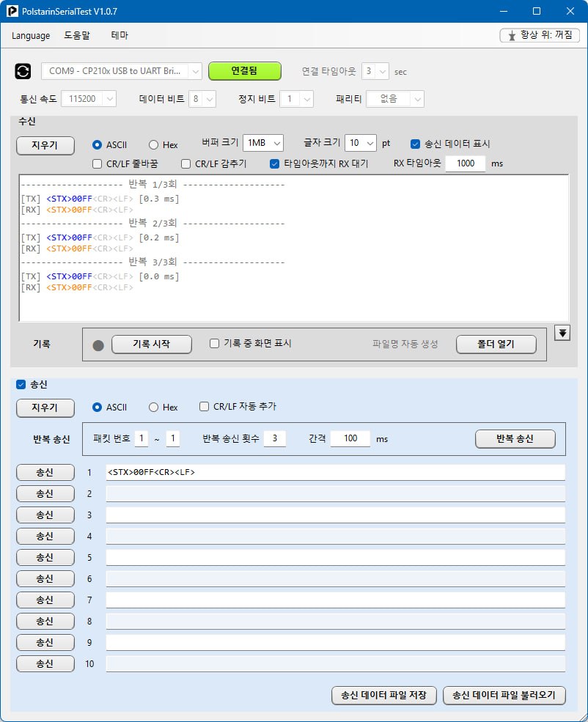Click the 기록 시작 button
This screenshot has height=722, width=588.
coord(152,344)
